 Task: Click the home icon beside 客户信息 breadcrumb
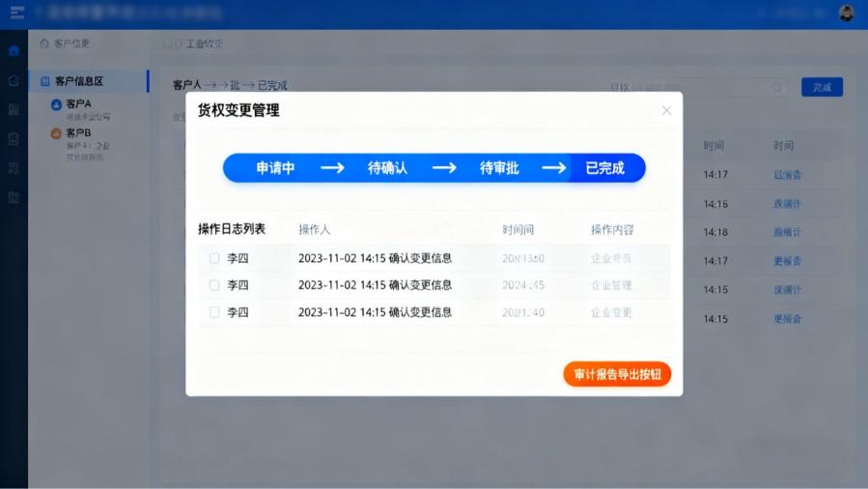coord(44,44)
